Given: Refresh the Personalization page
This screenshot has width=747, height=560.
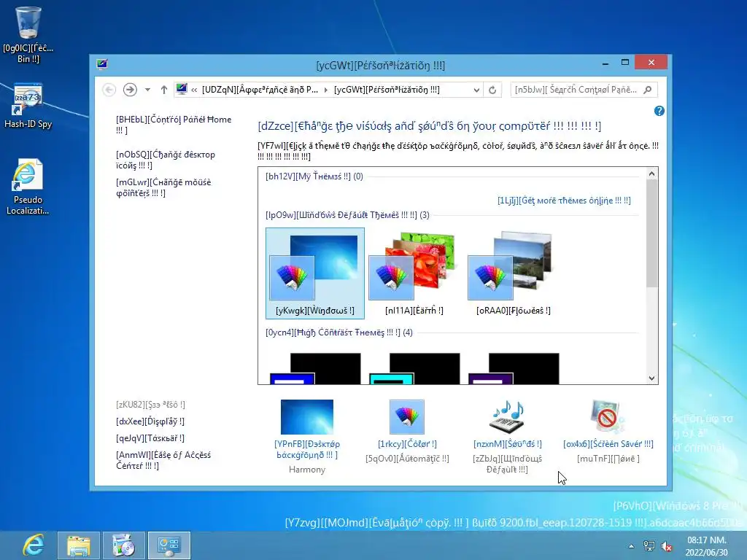Looking at the screenshot, I should click(x=492, y=90).
